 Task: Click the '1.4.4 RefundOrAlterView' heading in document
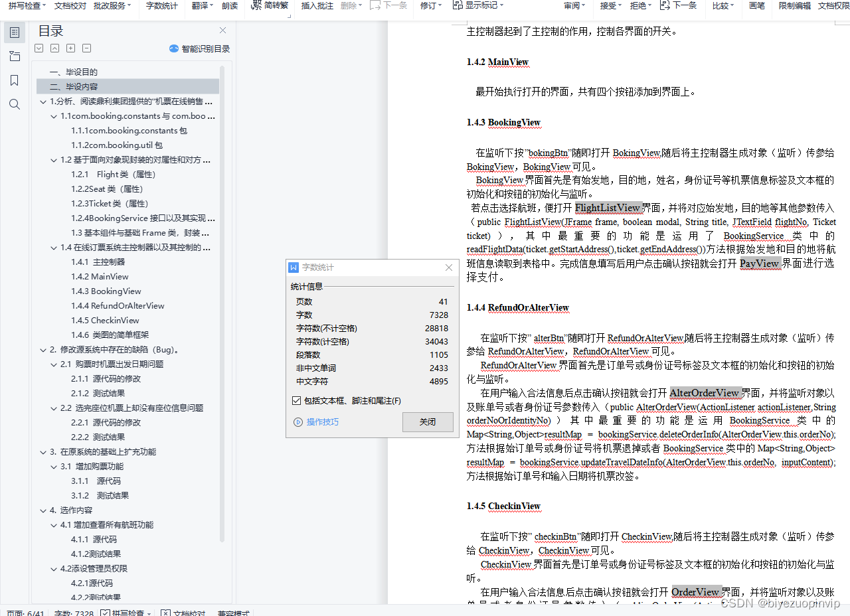(518, 308)
